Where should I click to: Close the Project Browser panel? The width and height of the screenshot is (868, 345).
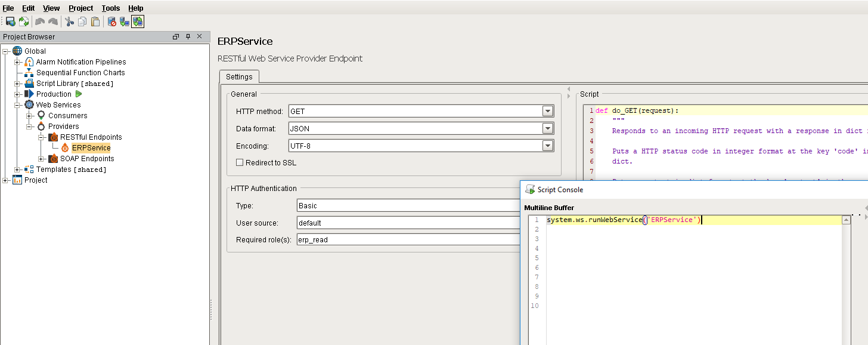coord(200,36)
